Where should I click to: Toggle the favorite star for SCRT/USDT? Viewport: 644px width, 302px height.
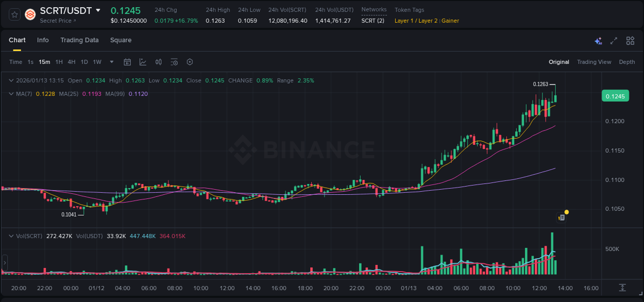[x=14, y=14]
